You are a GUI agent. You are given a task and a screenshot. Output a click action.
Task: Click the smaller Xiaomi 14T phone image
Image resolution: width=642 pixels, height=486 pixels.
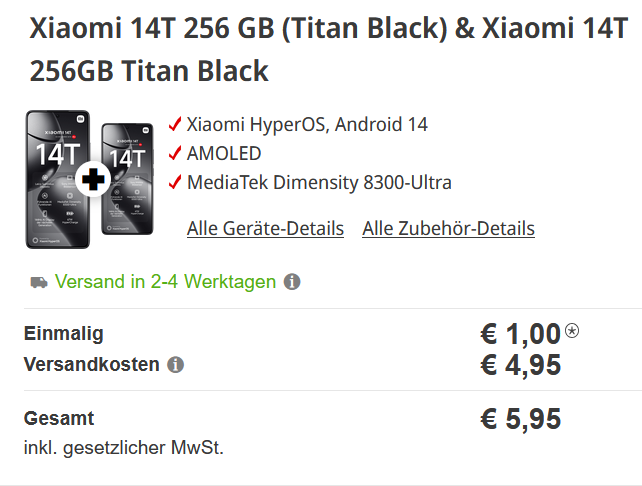click(x=128, y=180)
